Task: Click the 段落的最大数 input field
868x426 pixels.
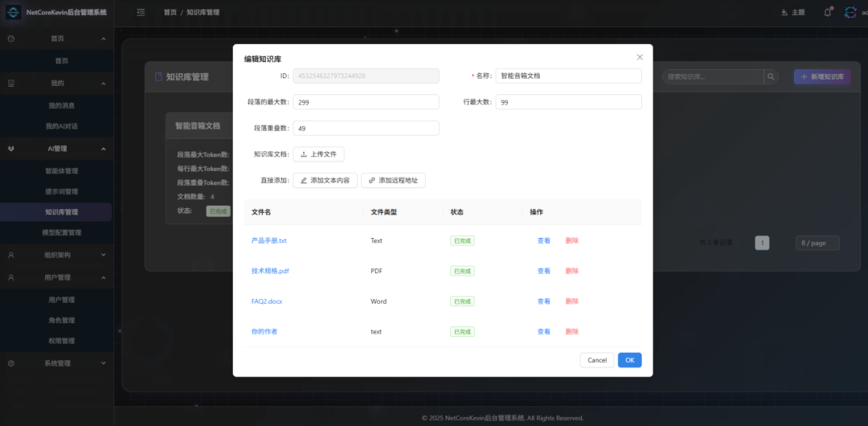Action: 366,102
